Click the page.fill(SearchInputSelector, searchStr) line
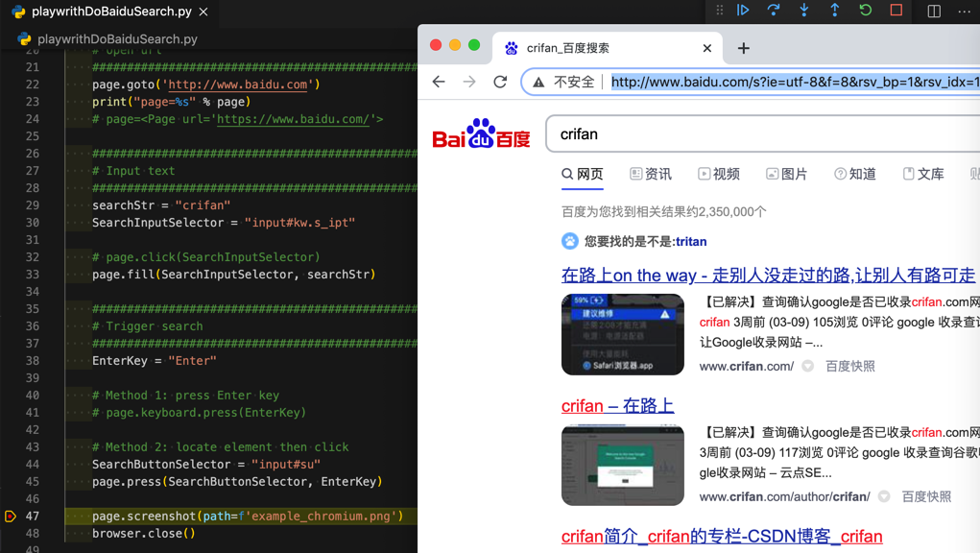This screenshot has width=980, height=553. click(234, 275)
